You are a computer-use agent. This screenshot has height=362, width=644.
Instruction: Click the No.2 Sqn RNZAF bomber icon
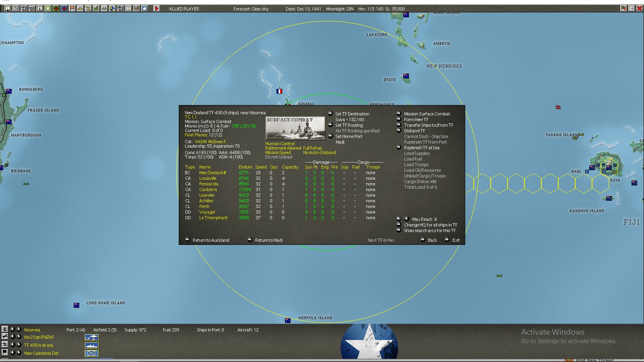(x=92, y=337)
